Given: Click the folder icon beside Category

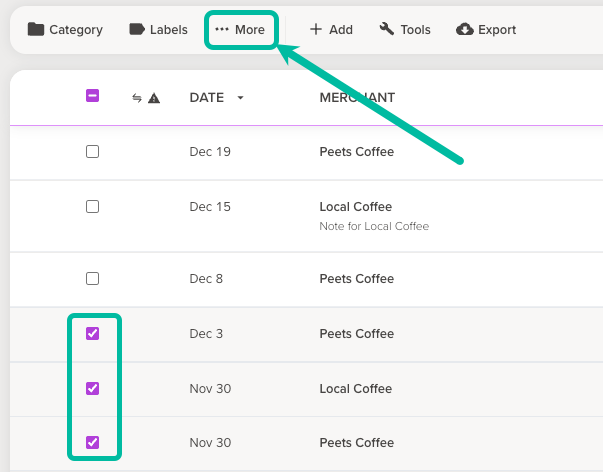Looking at the screenshot, I should 36,29.
